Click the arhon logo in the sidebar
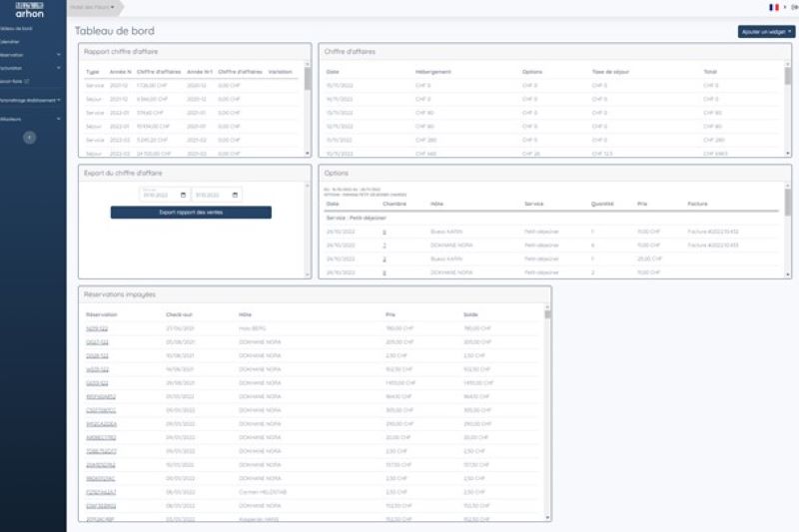799x532 pixels. tap(30, 10)
